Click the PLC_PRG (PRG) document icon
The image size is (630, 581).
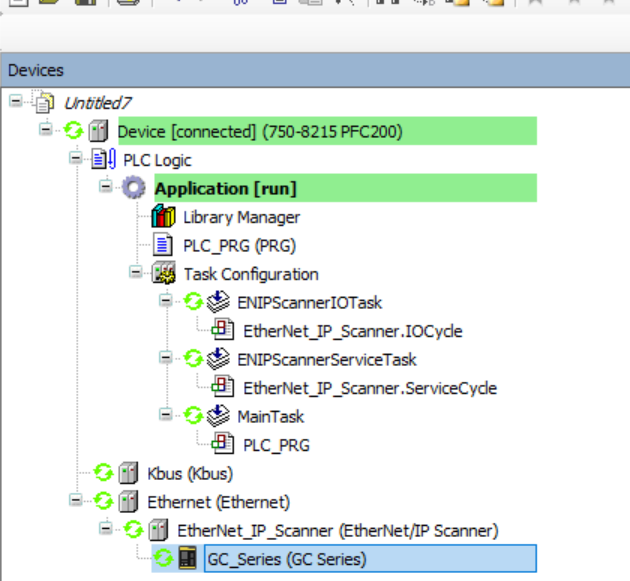[163, 245]
